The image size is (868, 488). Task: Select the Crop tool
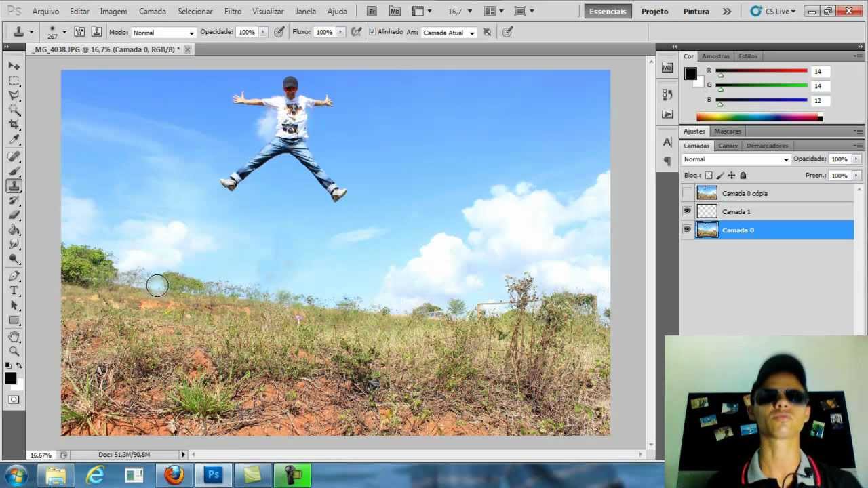pos(14,125)
